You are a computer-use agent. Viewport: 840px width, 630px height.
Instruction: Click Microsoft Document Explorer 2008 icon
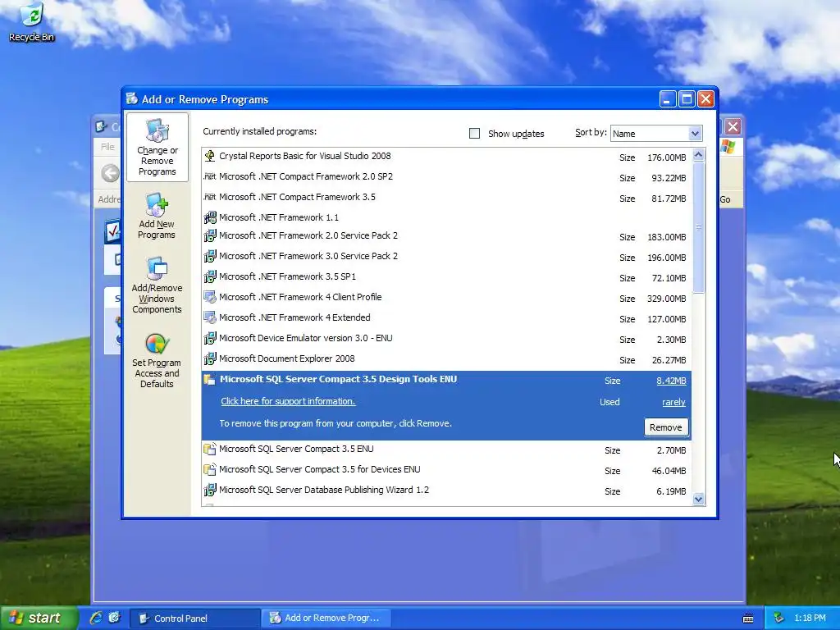[210, 358]
